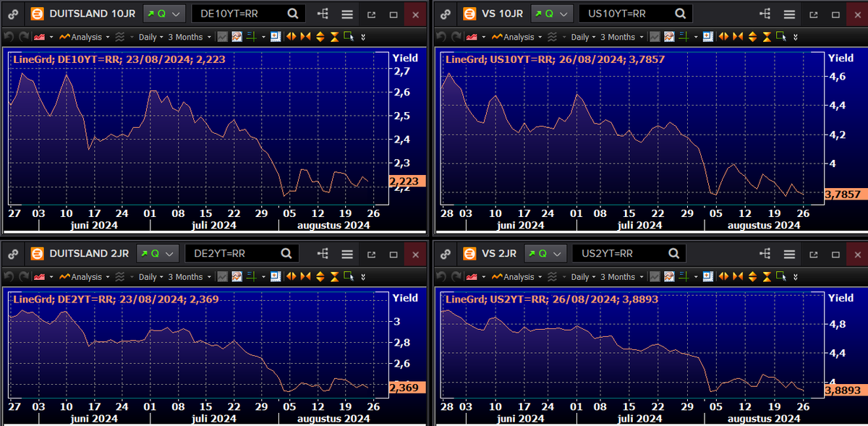This screenshot has width=868, height=426.
Task: Click the redo arrow in Duitsland 10JR toolbar
Action: pyautogui.click(x=24, y=37)
